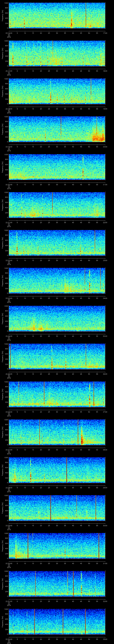Select the red line near 36s in the 22:28:00 spectrogram
This screenshot has width=114, height=644.
[67, 470]
